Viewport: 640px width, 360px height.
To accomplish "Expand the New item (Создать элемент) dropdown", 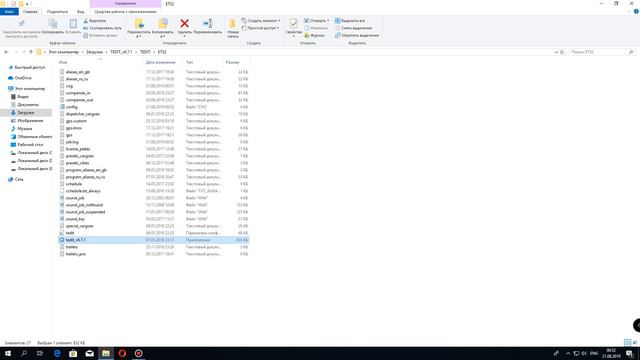I will (x=261, y=20).
